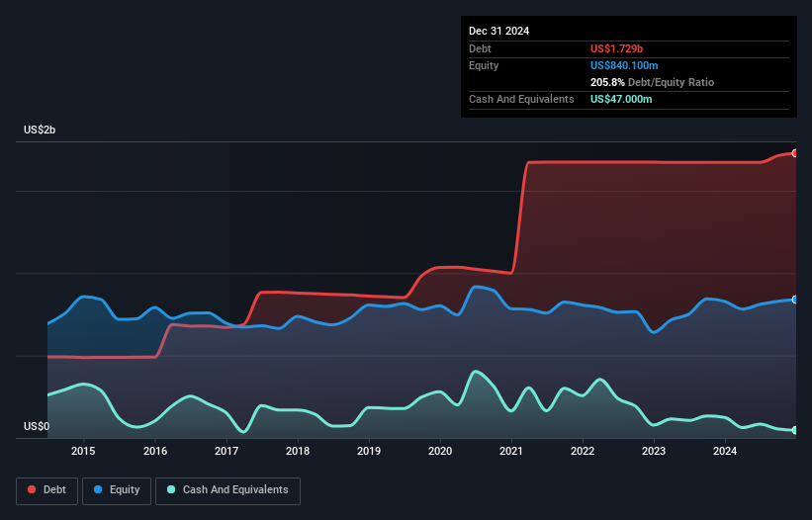The image size is (812, 520).
Task: Click the 2024 x-axis label
Action: pos(725,451)
